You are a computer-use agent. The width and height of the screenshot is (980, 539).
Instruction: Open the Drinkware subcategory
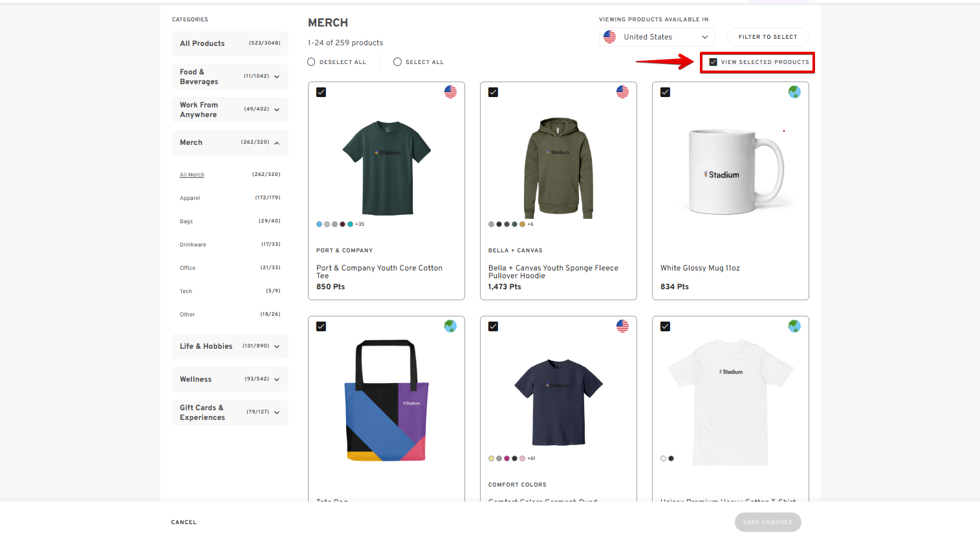193,245
